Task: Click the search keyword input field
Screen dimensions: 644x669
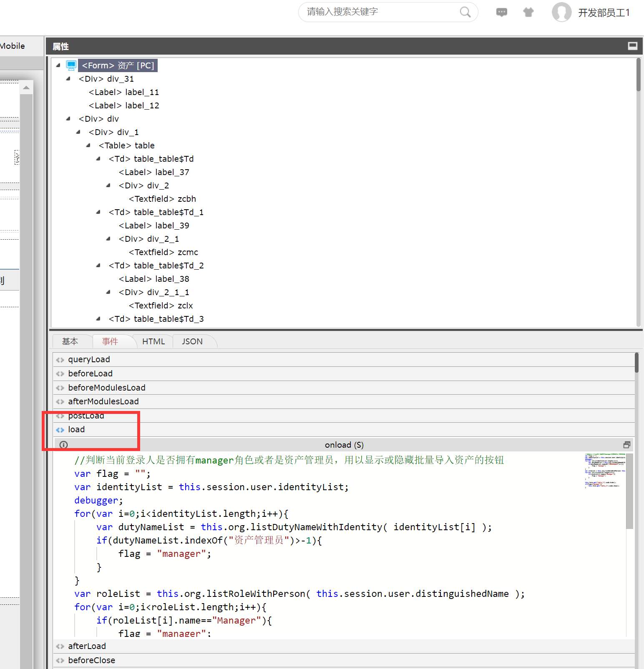Action: [380, 12]
